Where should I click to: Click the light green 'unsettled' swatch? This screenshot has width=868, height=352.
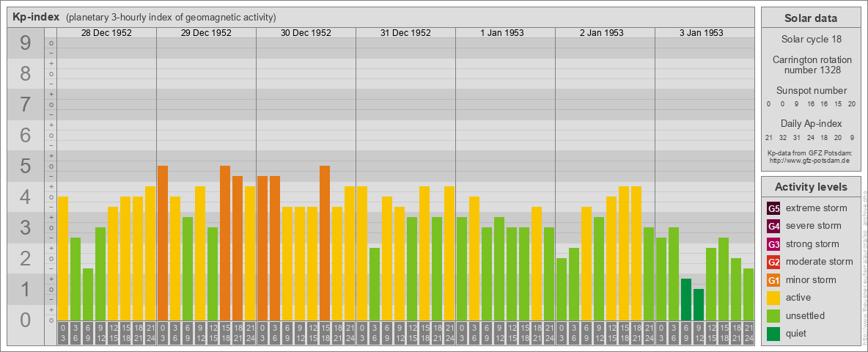tap(773, 315)
